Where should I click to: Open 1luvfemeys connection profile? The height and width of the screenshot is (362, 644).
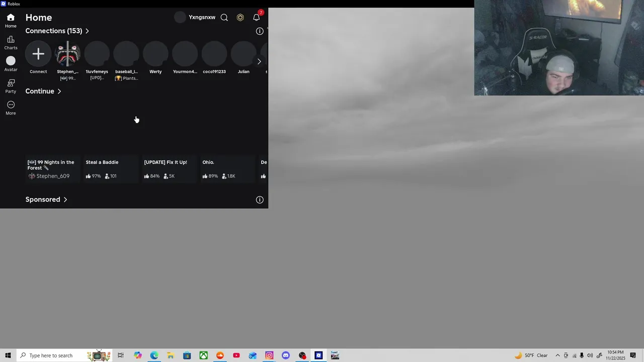pos(97,54)
